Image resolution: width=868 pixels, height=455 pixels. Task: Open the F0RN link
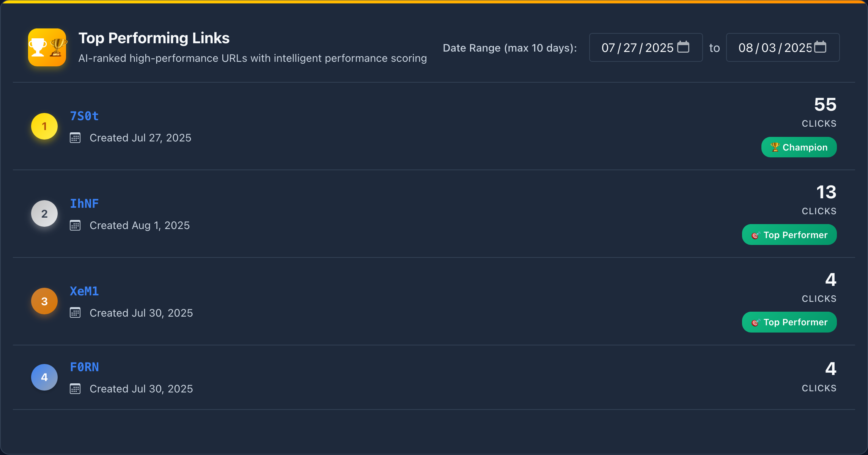point(84,367)
